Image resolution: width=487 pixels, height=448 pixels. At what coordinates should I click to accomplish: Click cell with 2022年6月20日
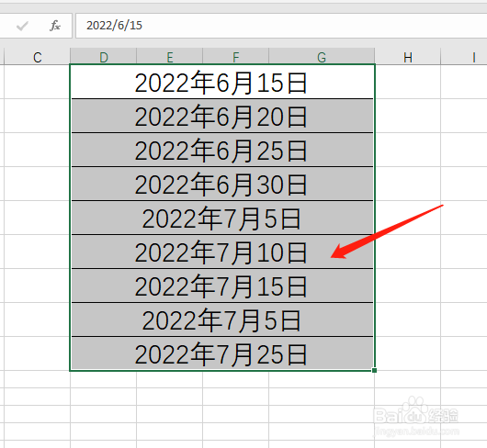point(222,116)
